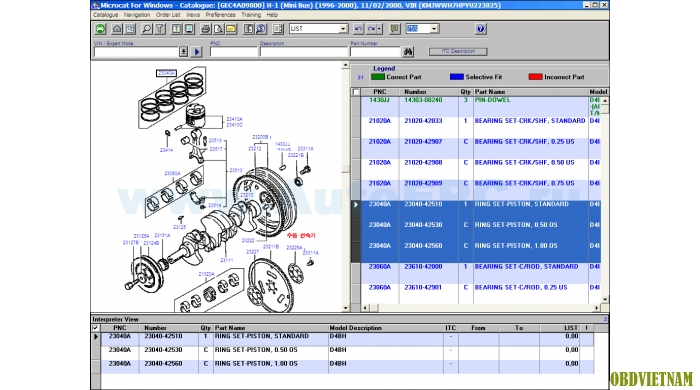Click the yellow order card icon

coord(231,29)
